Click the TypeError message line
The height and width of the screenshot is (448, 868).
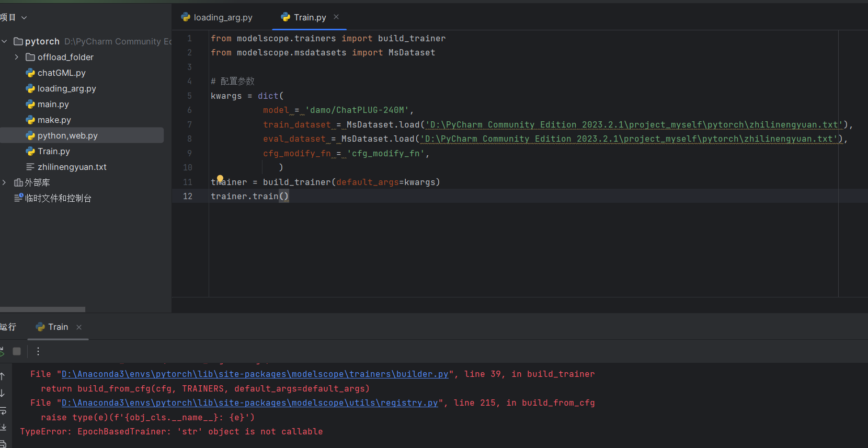(172, 432)
